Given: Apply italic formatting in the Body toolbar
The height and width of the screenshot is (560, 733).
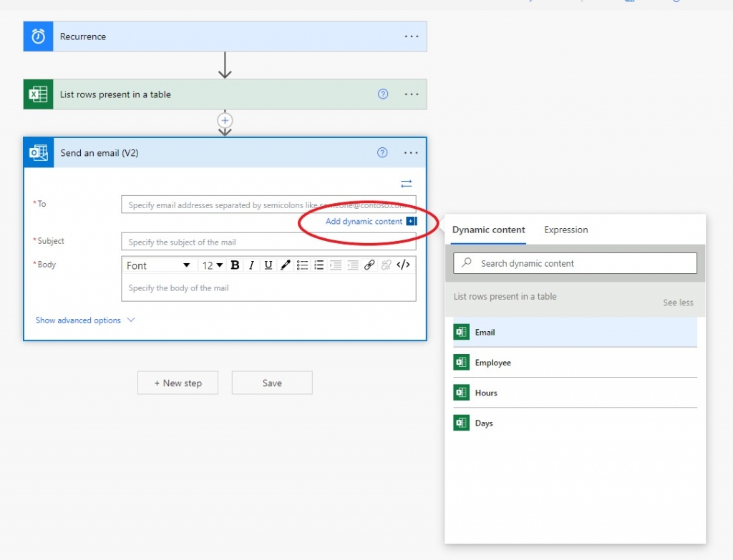Looking at the screenshot, I should pyautogui.click(x=251, y=265).
